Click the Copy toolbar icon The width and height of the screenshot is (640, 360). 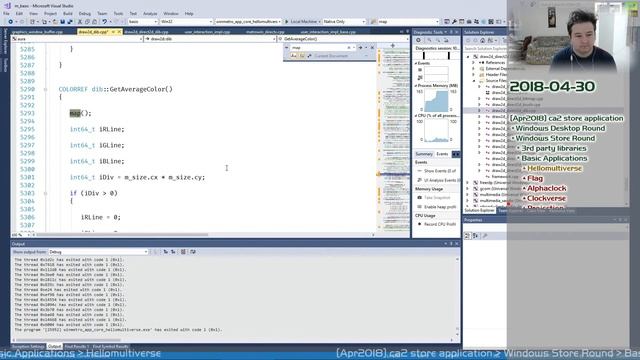(x=87, y=22)
